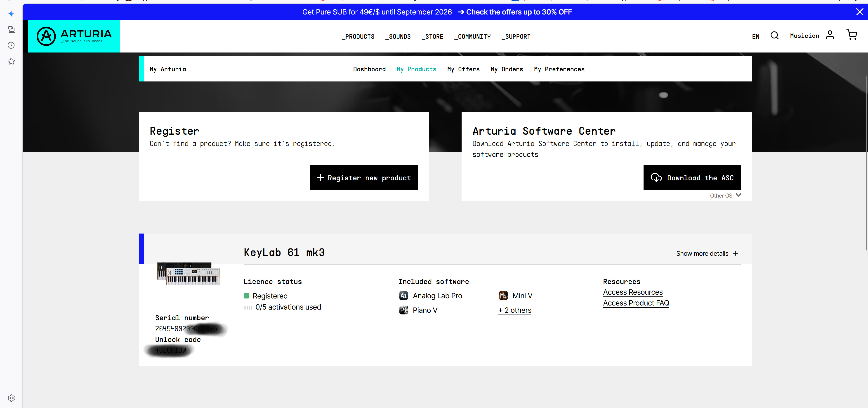Click the page vertical scrollbar
The height and width of the screenshot is (408, 868).
(866, 164)
